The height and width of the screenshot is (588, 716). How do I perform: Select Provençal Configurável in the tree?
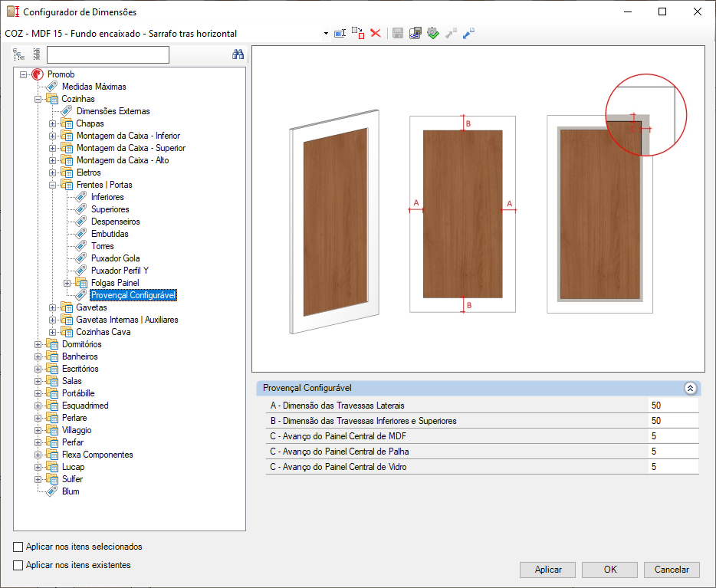pyautogui.click(x=133, y=295)
